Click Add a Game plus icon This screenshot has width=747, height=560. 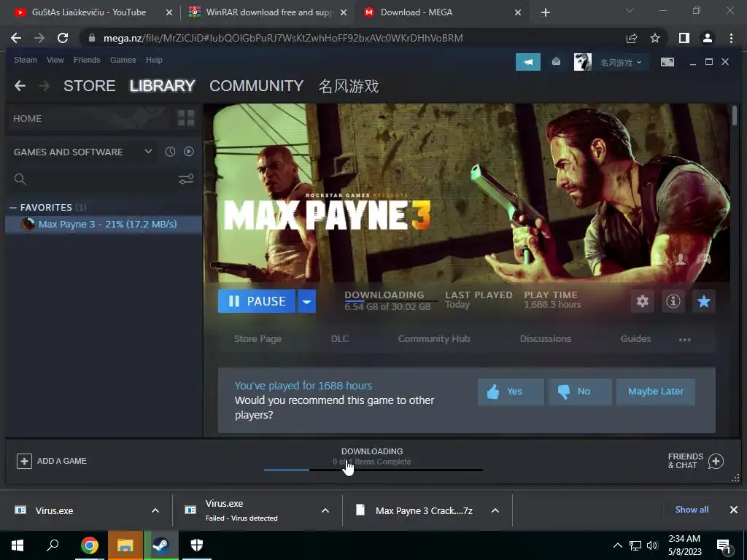24,461
